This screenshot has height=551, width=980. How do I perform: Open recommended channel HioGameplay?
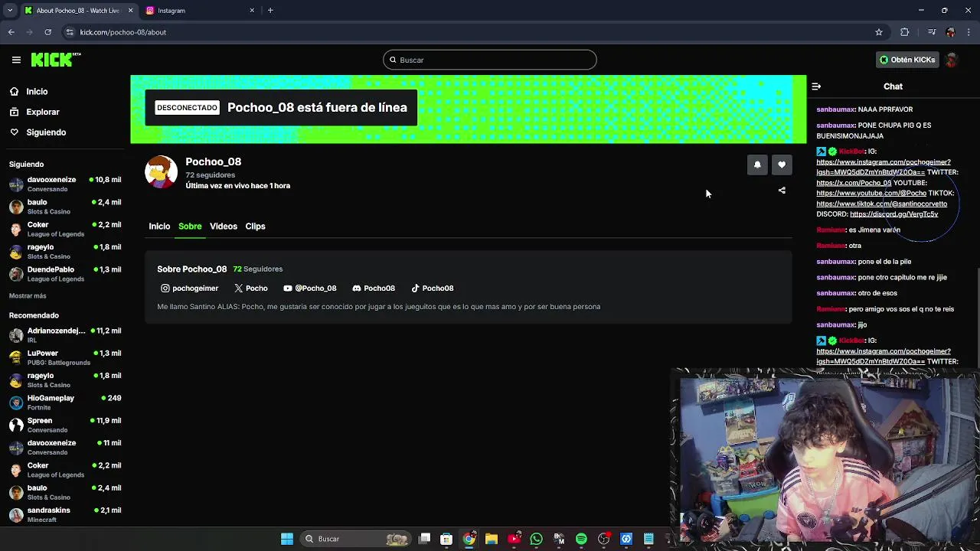pos(65,403)
